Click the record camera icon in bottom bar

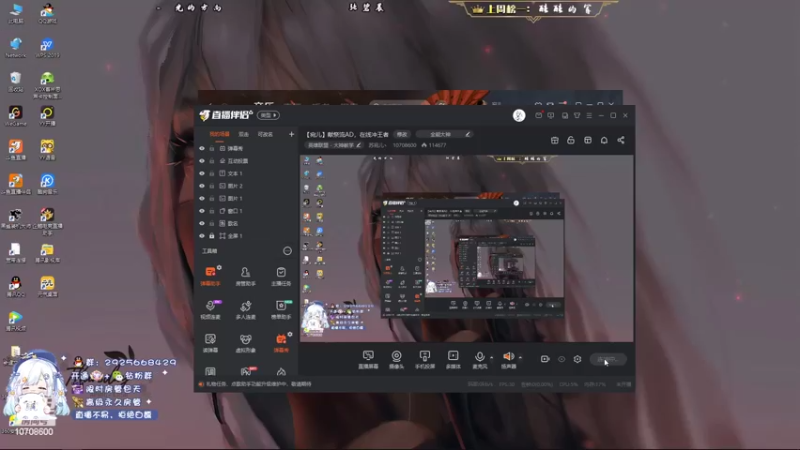pos(545,359)
